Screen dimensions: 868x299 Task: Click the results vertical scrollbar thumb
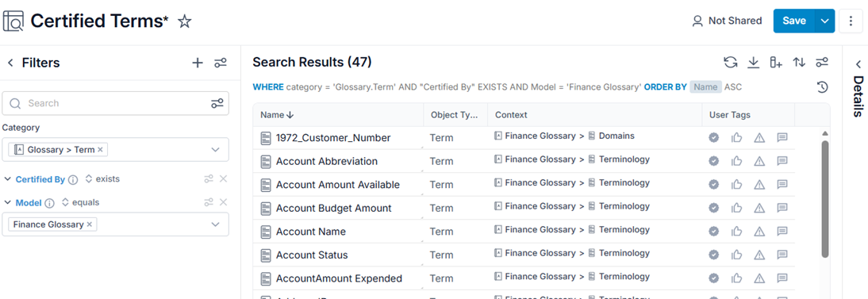(x=825, y=199)
